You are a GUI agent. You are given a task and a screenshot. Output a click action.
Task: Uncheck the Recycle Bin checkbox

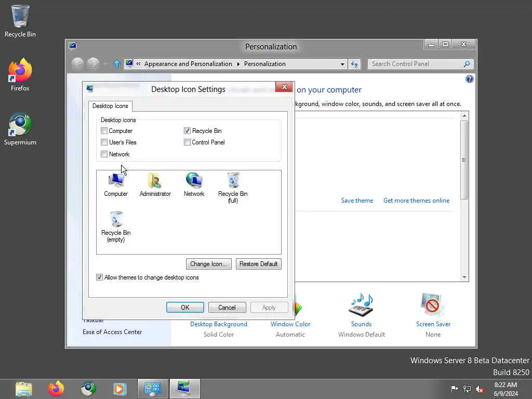point(187,130)
